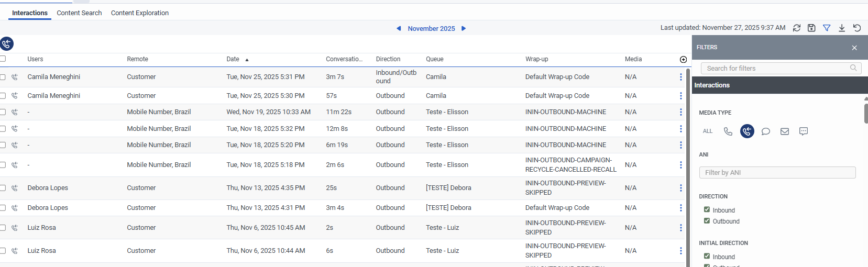Click Filter by ANI field

[777, 172]
